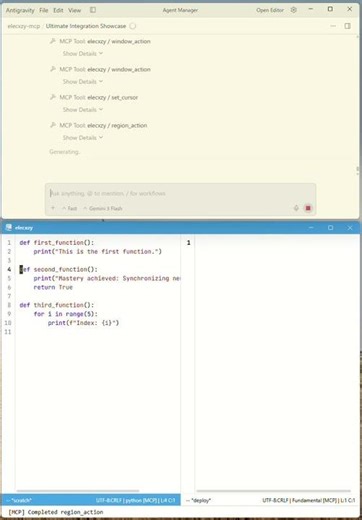Click the print Index f-string line
Image resolution: width=362 pixels, height=520 pixels.
pos(83,323)
